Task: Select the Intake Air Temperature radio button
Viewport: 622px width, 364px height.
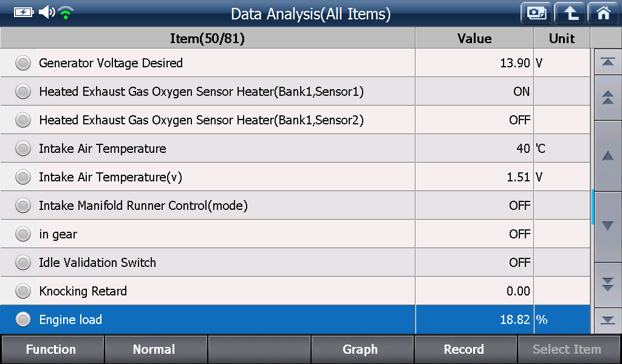Action: pos(23,149)
